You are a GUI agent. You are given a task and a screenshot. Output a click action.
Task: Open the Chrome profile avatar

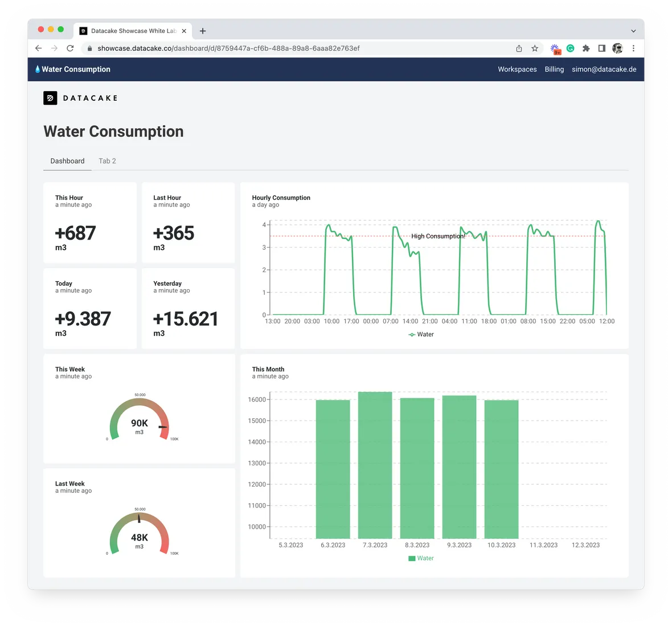click(x=617, y=48)
